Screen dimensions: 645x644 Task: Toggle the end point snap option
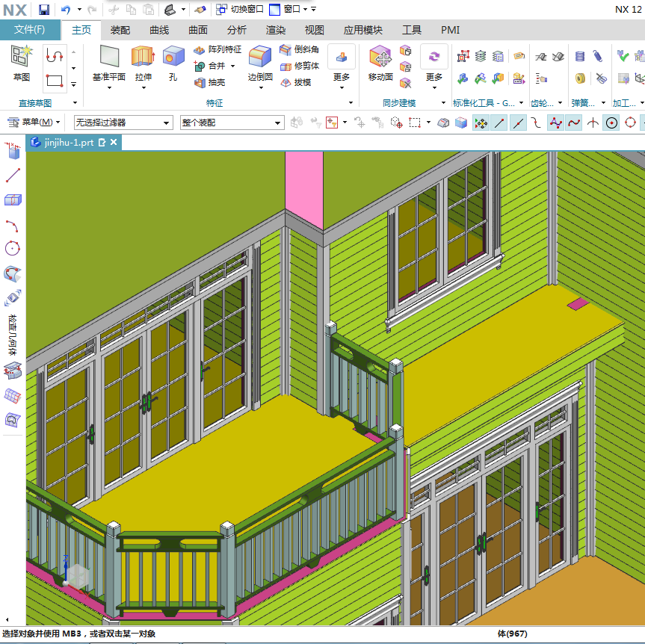tap(499, 123)
